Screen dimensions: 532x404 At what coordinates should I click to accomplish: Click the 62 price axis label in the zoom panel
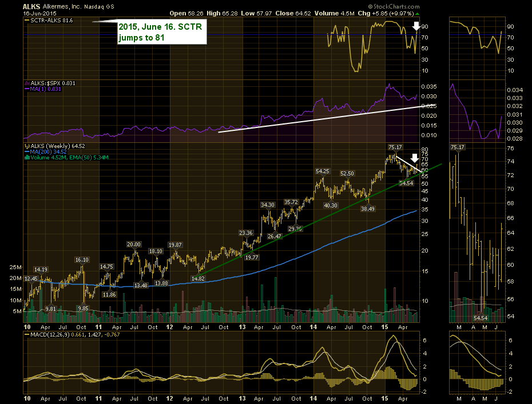(x=510, y=249)
